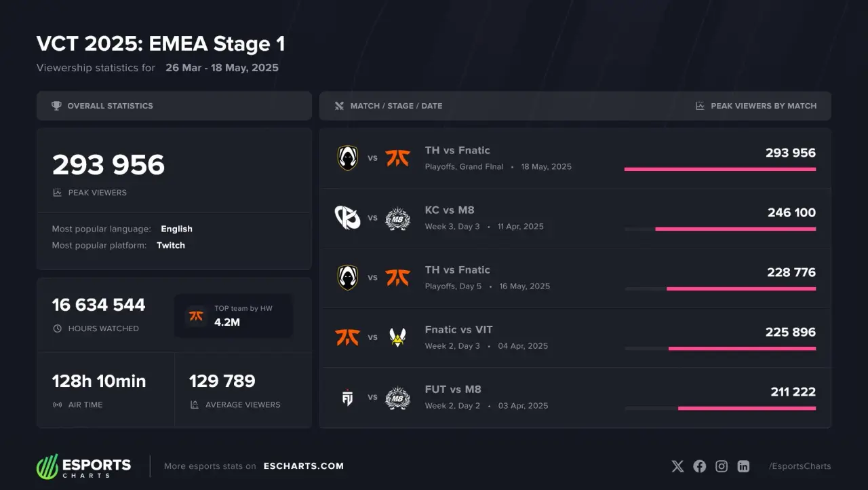The height and width of the screenshot is (490, 868).
Task: Click the pink bar for 293 956 viewers
Action: tap(720, 169)
